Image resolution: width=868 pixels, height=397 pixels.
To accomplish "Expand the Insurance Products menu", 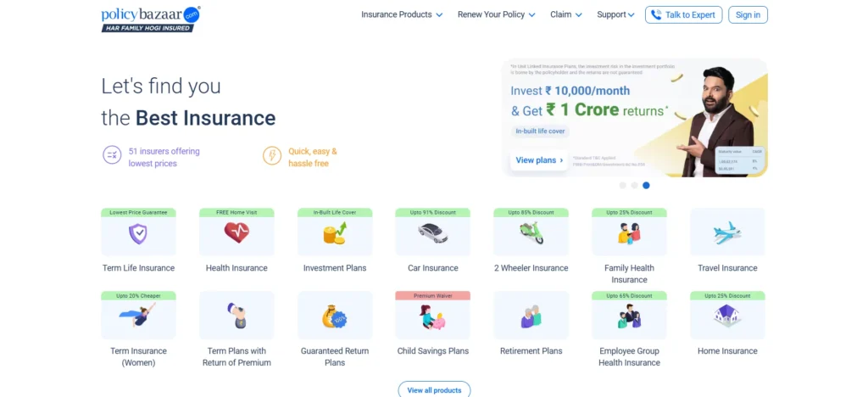I will point(402,15).
